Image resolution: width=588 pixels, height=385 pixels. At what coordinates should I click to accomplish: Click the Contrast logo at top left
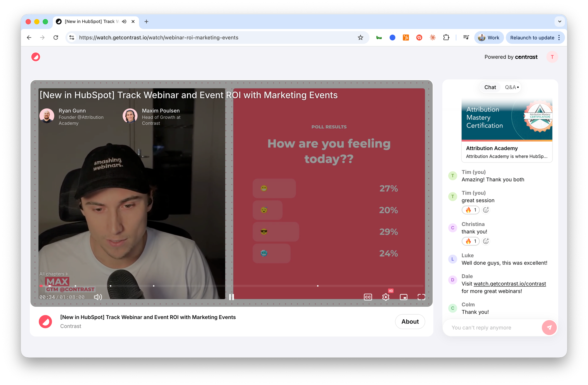click(x=36, y=57)
